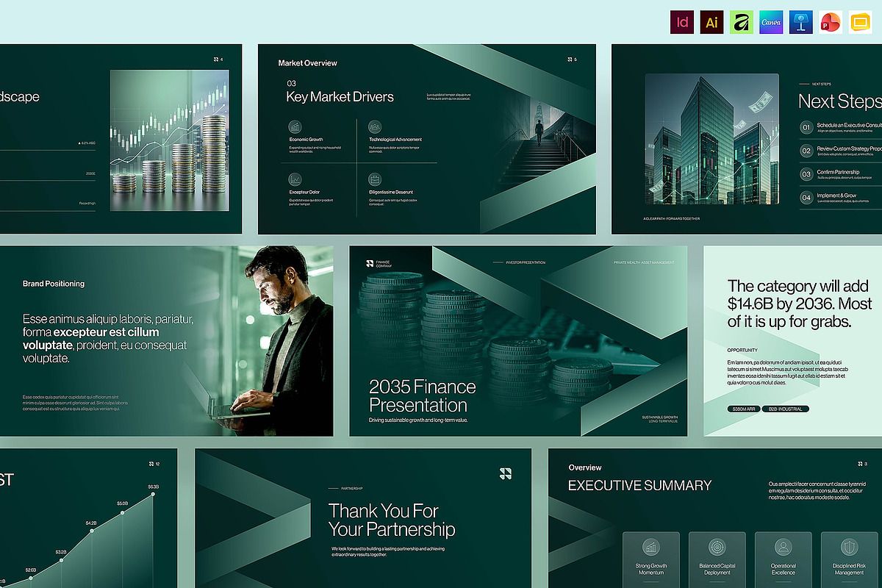Viewport: 882px width, 588px height.
Task: Click the Economic Growth circular icon
Action: point(295,126)
